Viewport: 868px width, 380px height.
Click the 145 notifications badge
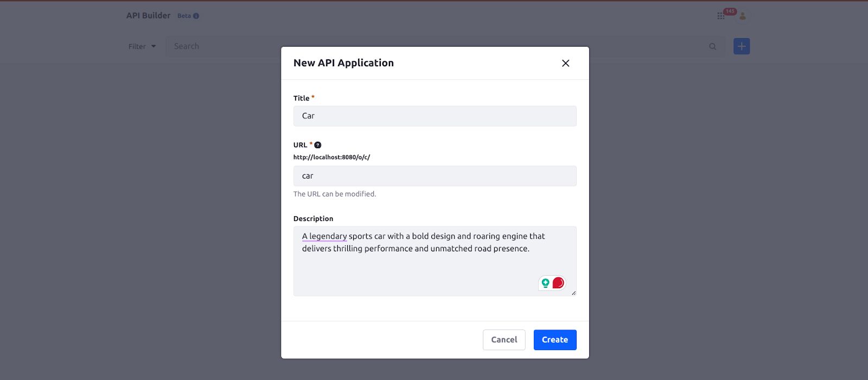730,11
